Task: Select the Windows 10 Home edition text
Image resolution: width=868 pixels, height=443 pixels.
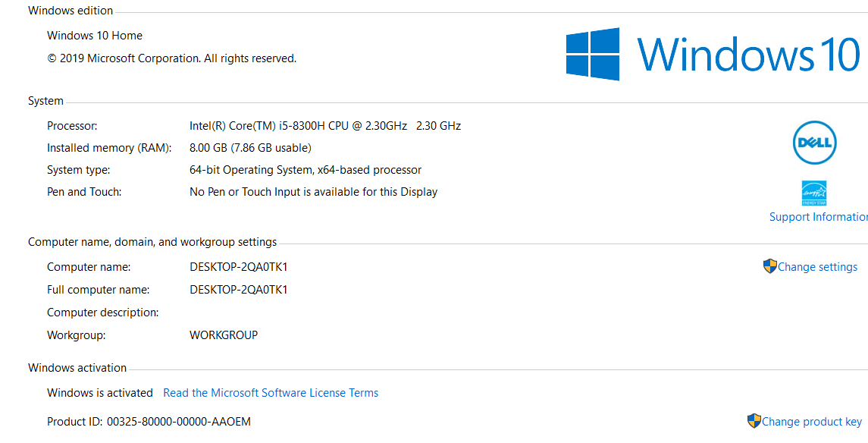Action: click(x=95, y=36)
